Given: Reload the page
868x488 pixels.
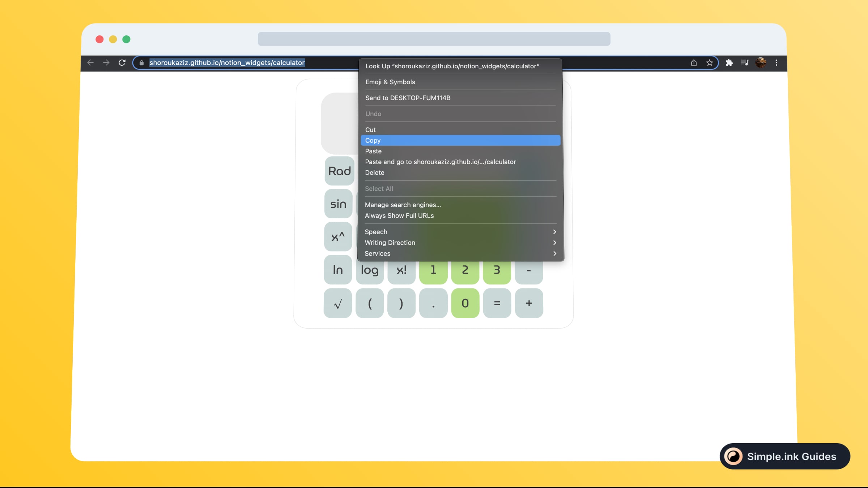Looking at the screenshot, I should (122, 63).
